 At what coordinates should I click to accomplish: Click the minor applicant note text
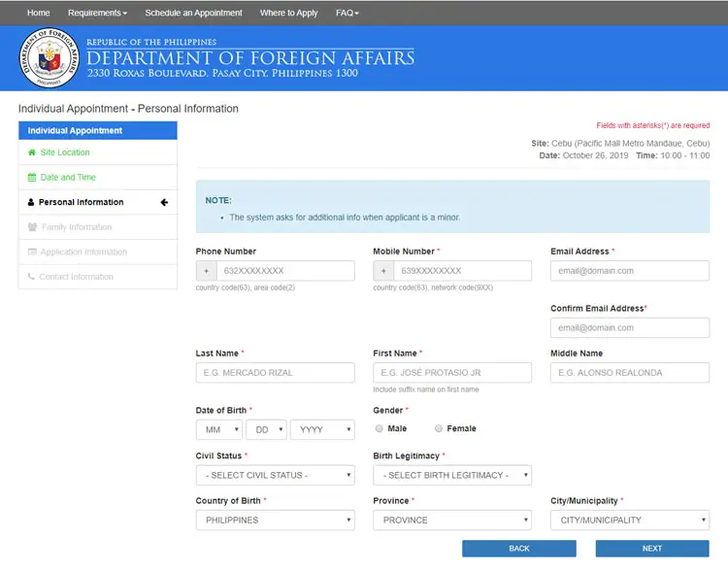point(345,218)
